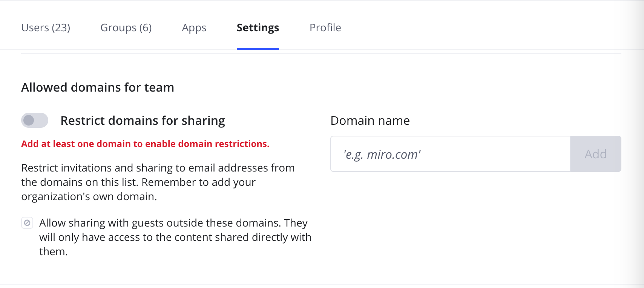Open the Profile tab
644x288 pixels.
325,28
